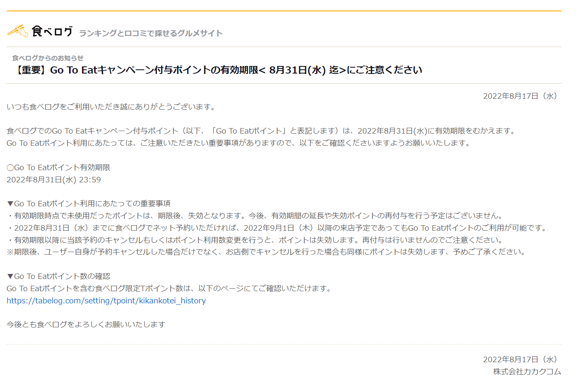Click the bullet starting 2022年8月31日（水）までに食べログで
588x392 pixels.
coord(278,228)
